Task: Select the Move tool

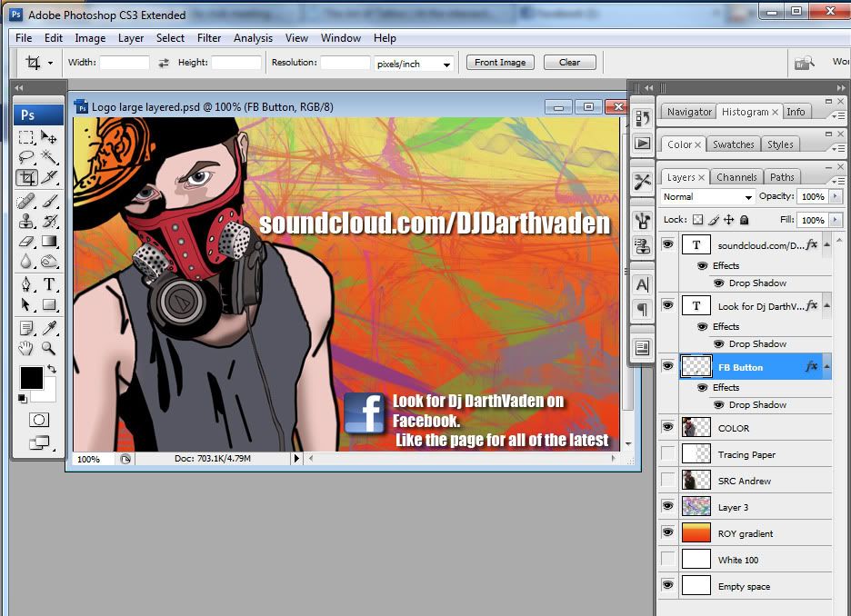Action: (49, 136)
